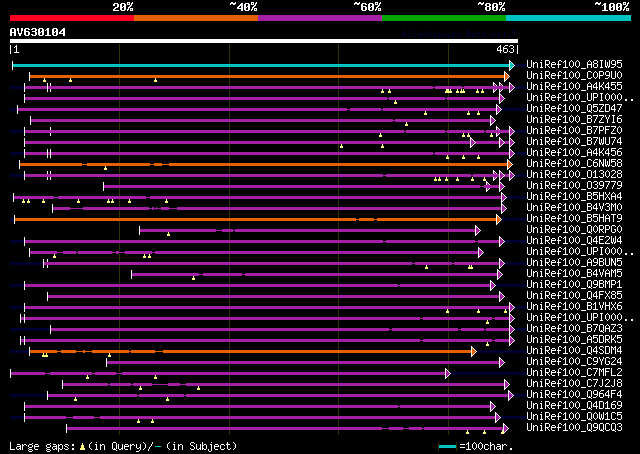Click the end arrowhead of A8IW95 alignment
The height and width of the screenshot is (454, 640).
point(512,65)
